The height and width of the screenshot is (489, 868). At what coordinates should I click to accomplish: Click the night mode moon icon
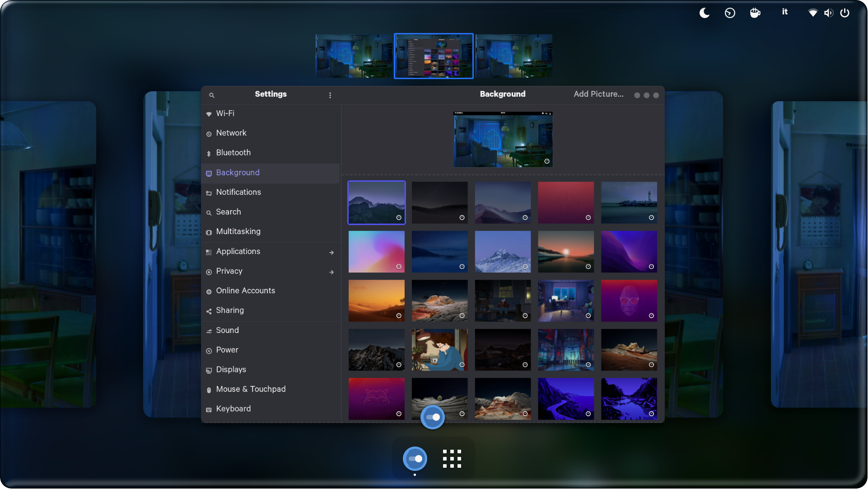(704, 13)
